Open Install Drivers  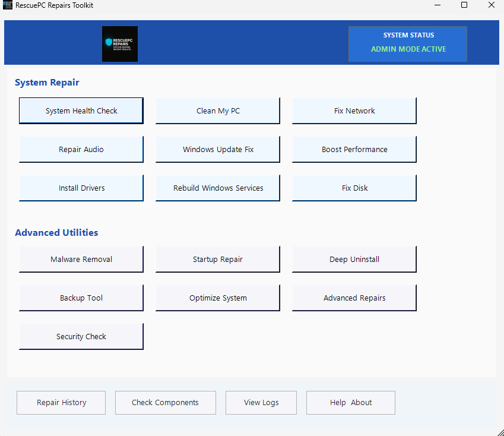(81, 188)
